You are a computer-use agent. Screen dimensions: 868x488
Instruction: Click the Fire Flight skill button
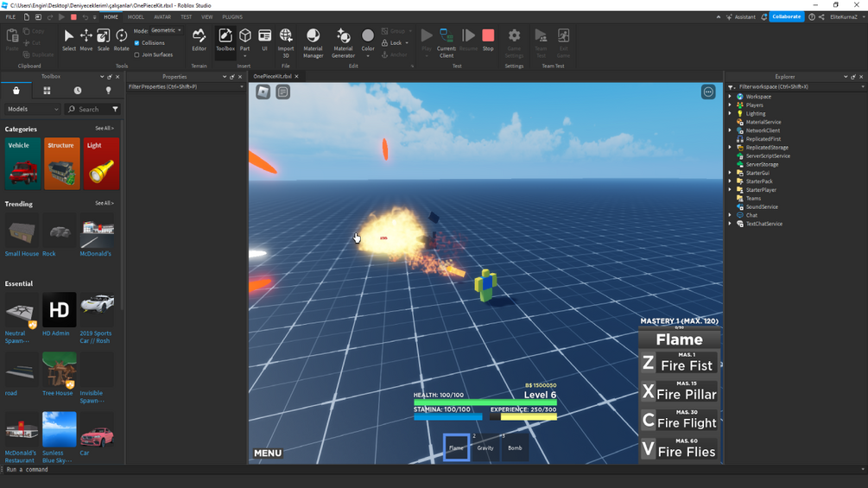(679, 420)
